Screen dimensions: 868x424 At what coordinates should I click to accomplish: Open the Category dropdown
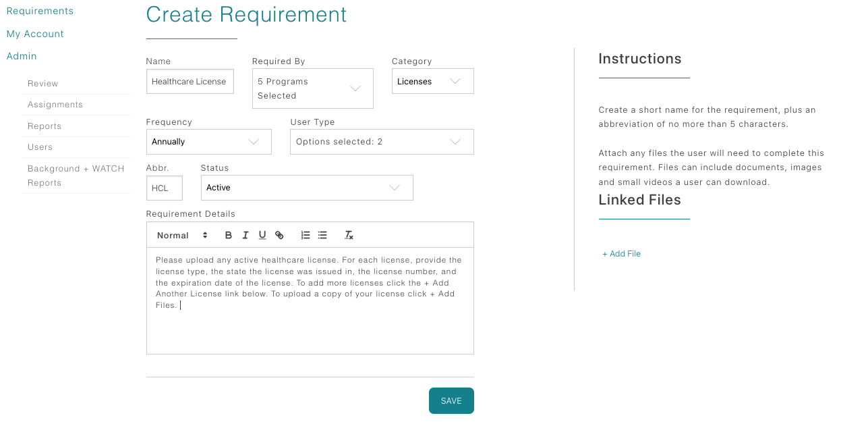pos(432,80)
